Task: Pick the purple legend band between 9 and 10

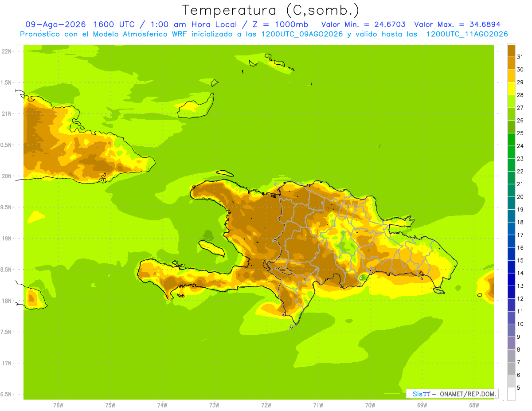Action: coord(511,330)
